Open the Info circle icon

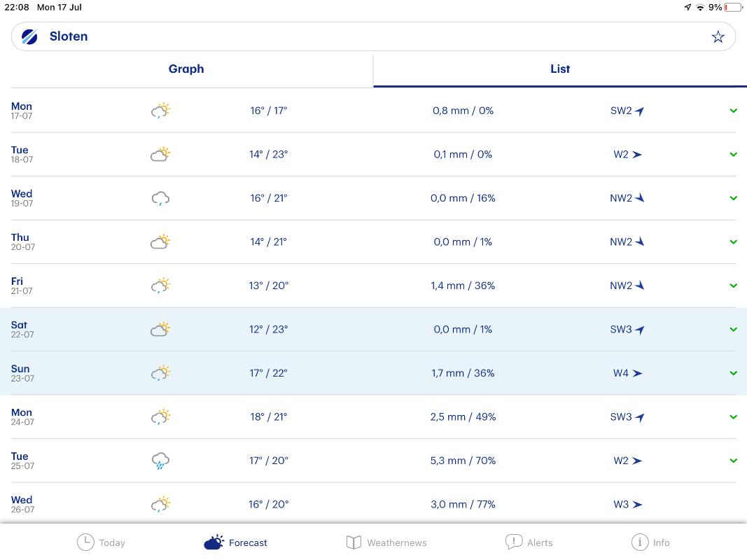point(639,542)
